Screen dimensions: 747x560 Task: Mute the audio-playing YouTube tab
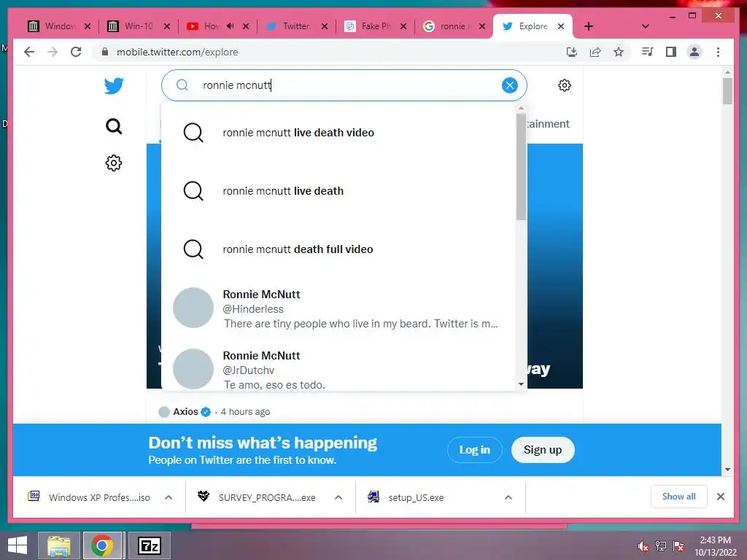click(x=230, y=26)
